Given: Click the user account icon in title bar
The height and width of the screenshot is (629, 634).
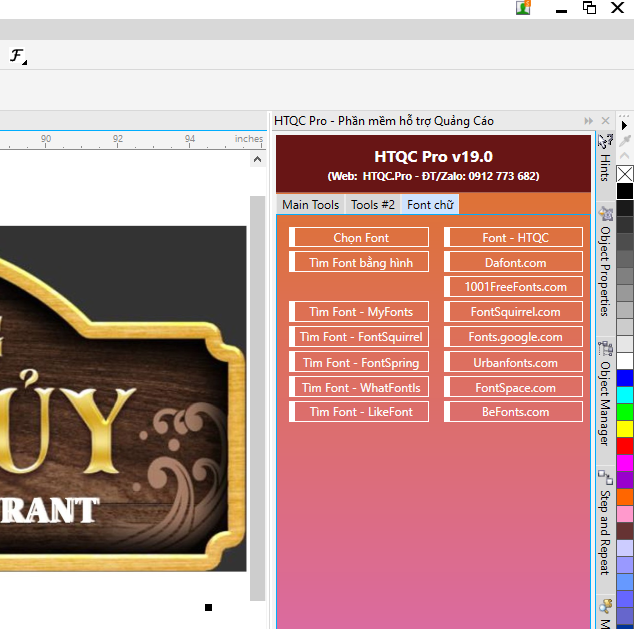Looking at the screenshot, I should 523,8.
